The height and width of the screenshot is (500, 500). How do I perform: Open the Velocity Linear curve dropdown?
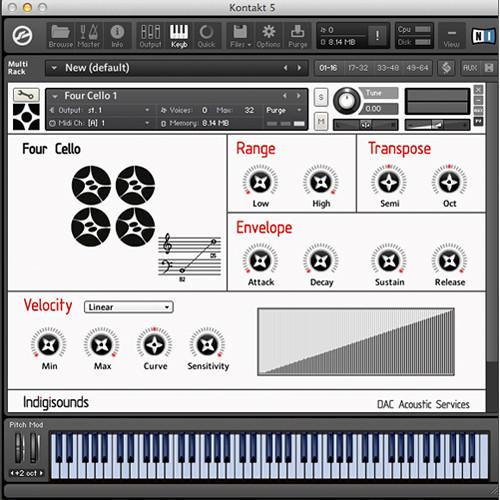[x=129, y=307]
